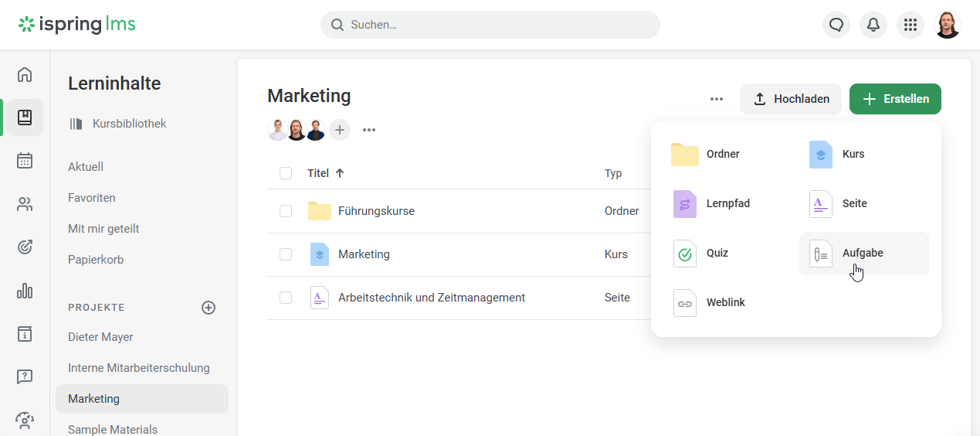Choose Aufgabe from the create menu
This screenshot has width=980, height=436.
click(x=863, y=254)
